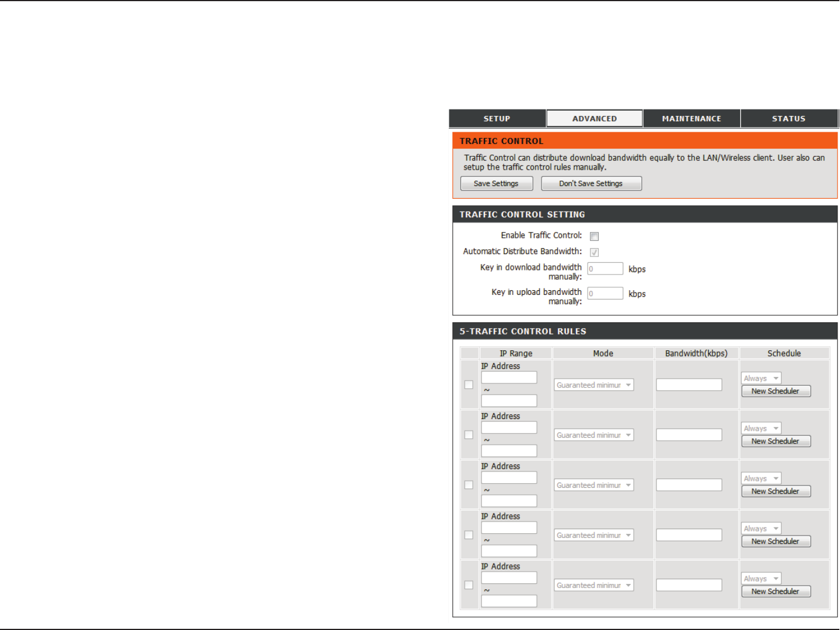Click the IP Range column header
The image size is (840, 630).
pos(516,353)
